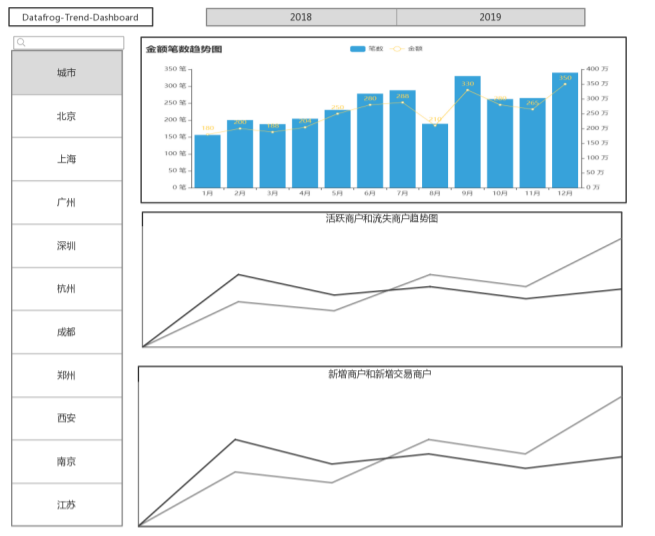655x536 pixels.
Task: Click the 10月 bar in the chart
Action: [x=500, y=143]
